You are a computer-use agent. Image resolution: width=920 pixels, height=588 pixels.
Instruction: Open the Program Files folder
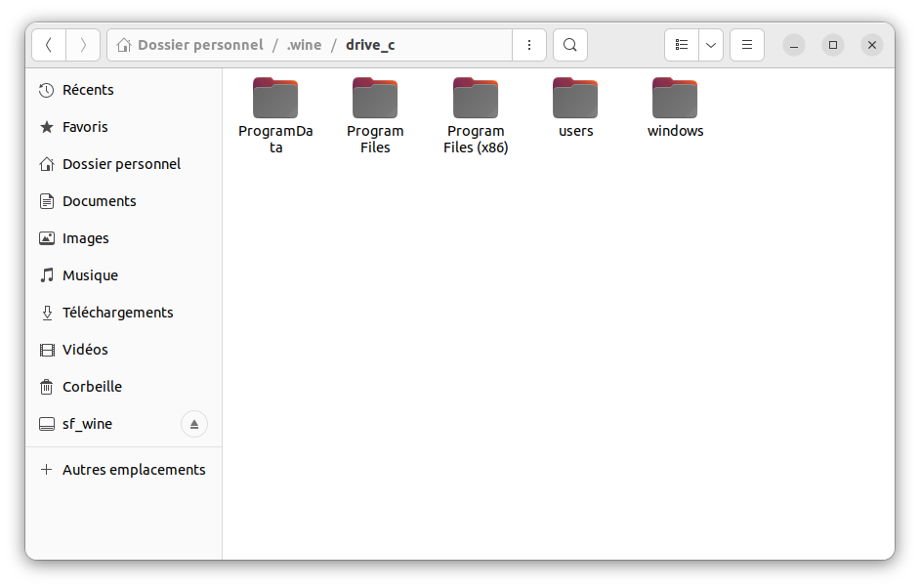coord(375,115)
